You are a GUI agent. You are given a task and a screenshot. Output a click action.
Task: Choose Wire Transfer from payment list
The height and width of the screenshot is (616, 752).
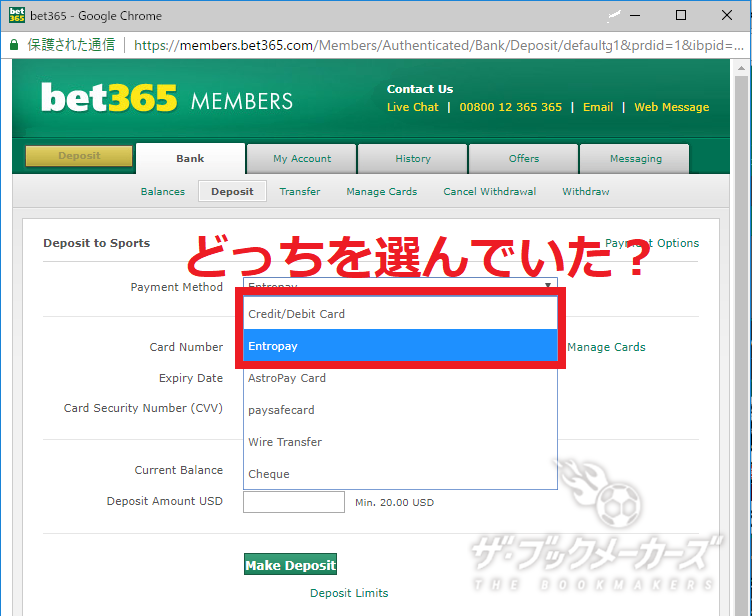coord(400,442)
